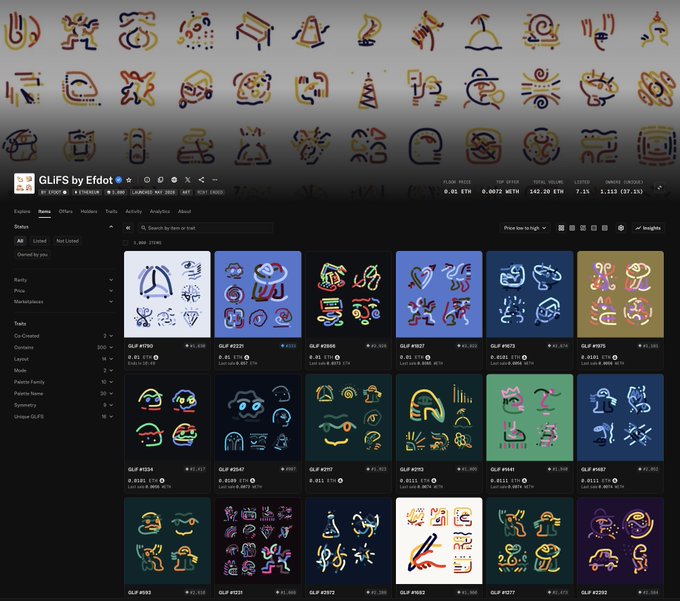The height and width of the screenshot is (601, 680).
Task: Switch to the Holders tab
Action: pos(89,212)
